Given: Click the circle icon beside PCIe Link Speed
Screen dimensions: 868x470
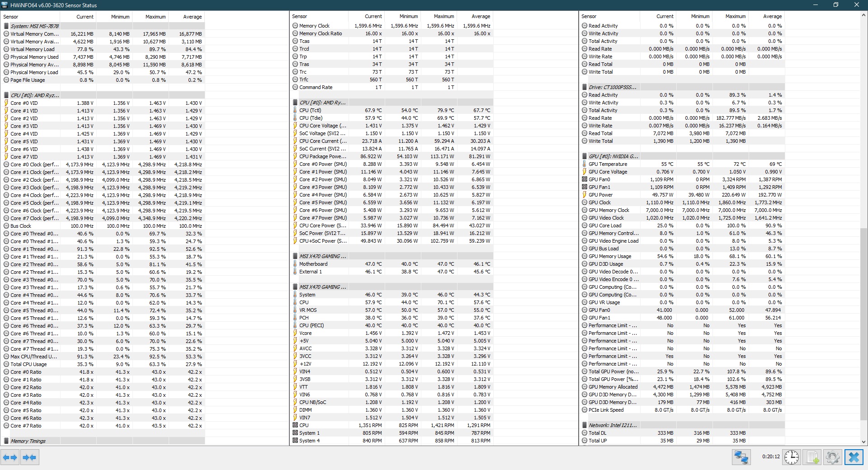Looking at the screenshot, I should click(x=585, y=410).
